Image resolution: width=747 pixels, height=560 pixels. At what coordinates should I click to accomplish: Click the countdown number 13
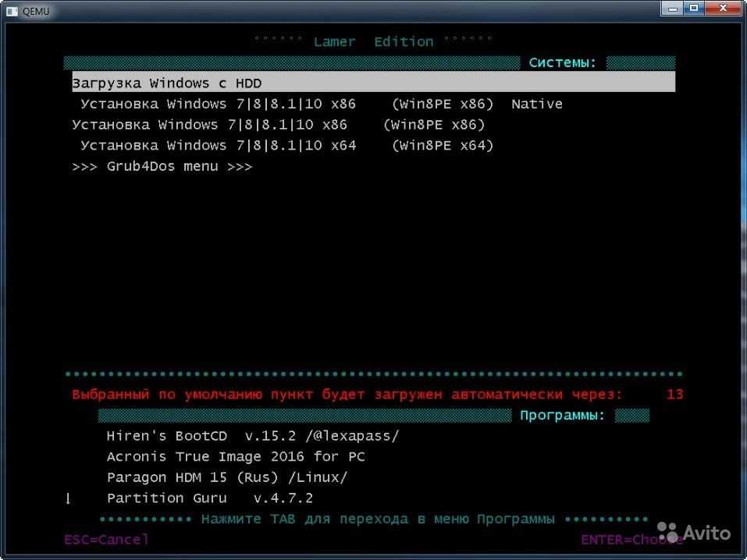(x=674, y=394)
